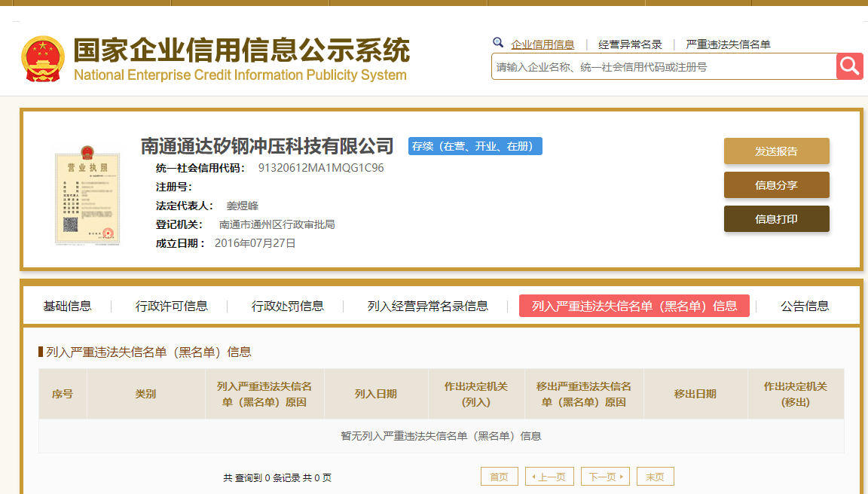This screenshot has width=868, height=494.
Task: Click the legal representative name 姜煜峰
Action: (x=243, y=206)
